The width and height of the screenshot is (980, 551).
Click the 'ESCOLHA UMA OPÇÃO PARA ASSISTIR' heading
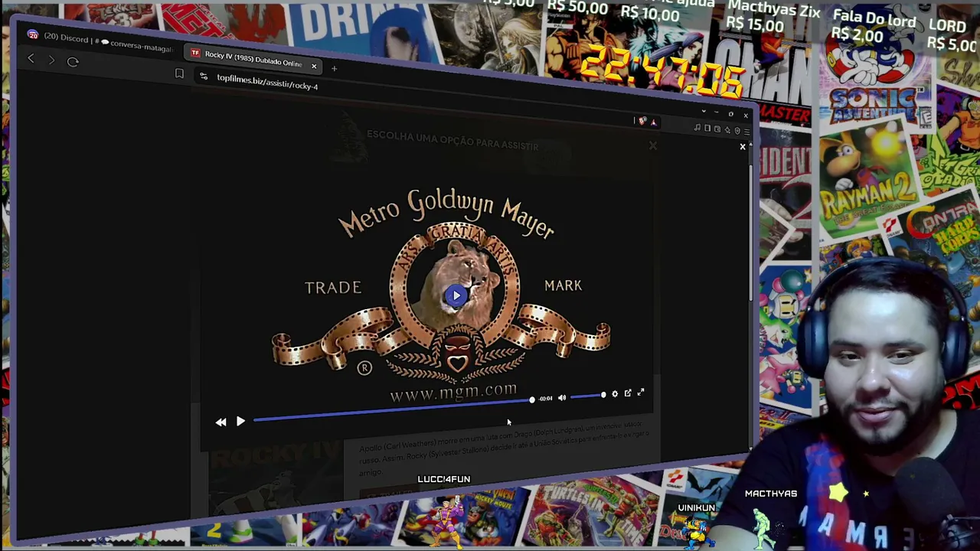pyautogui.click(x=452, y=140)
